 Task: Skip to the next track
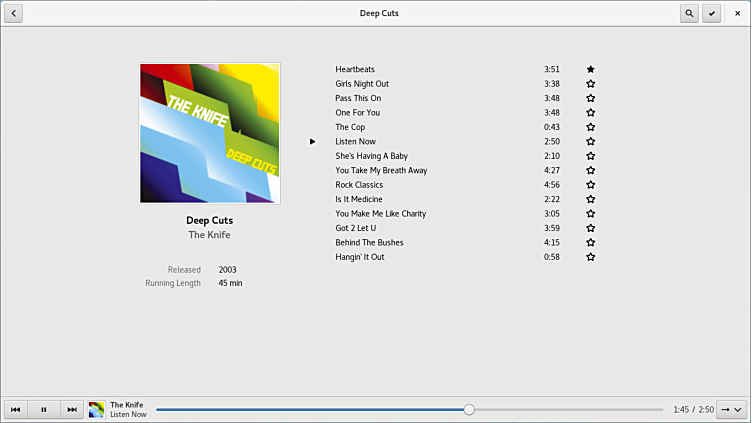pyautogui.click(x=71, y=409)
